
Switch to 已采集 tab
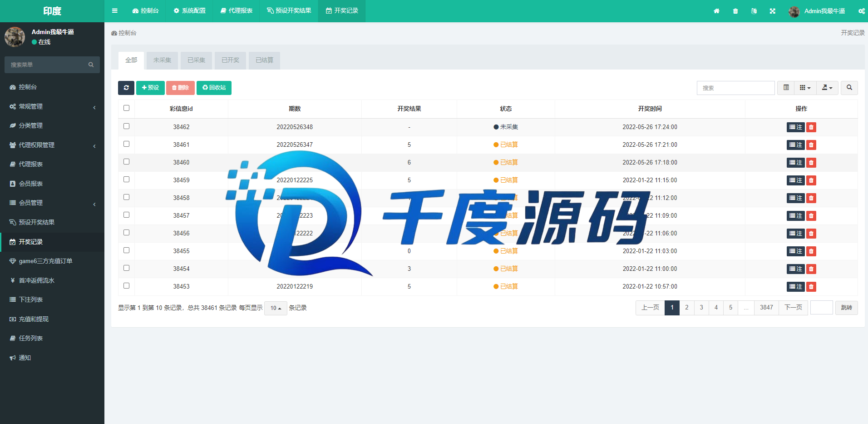pos(196,60)
